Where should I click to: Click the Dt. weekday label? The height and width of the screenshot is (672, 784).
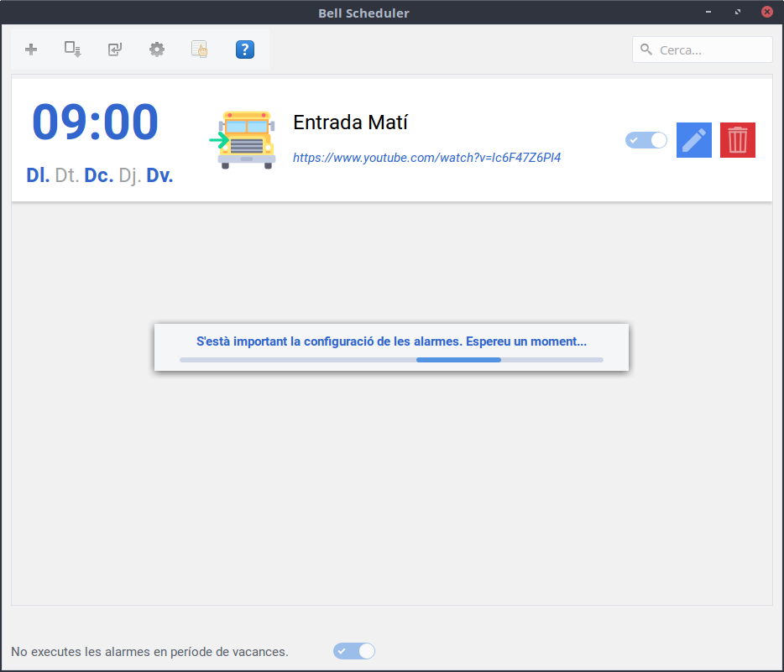click(x=67, y=176)
